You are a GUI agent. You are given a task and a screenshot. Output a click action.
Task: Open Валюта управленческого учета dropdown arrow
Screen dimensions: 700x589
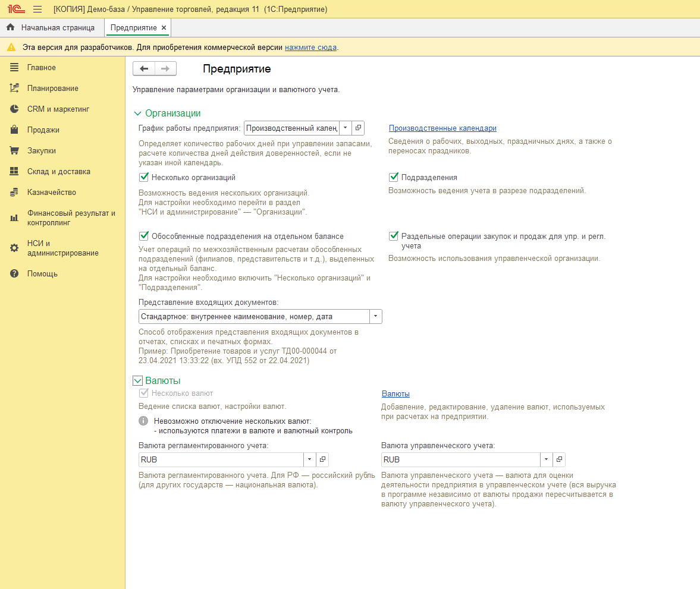(x=547, y=459)
